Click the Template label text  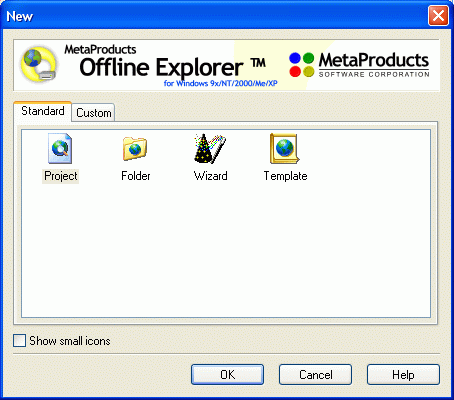pos(285,176)
